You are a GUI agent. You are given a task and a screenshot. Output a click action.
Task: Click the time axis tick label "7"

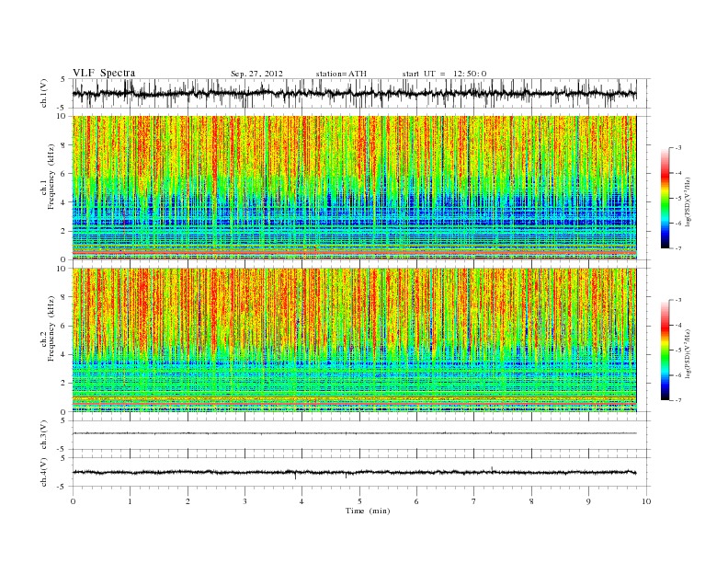[x=474, y=501]
